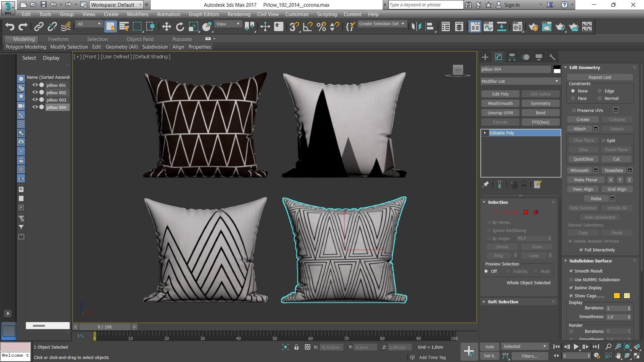
Task: Click the Undo arrow in main toolbar
Action: tap(10, 27)
